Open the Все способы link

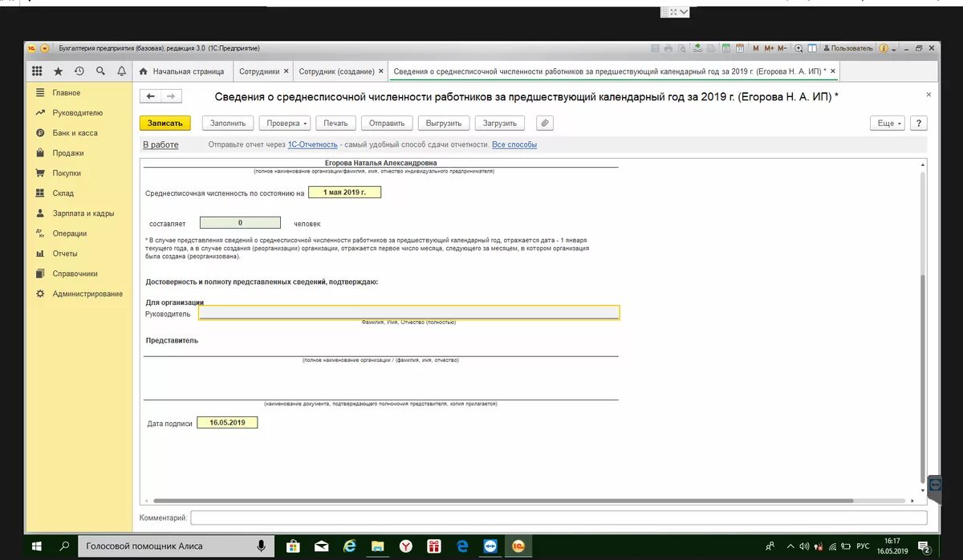pos(514,145)
